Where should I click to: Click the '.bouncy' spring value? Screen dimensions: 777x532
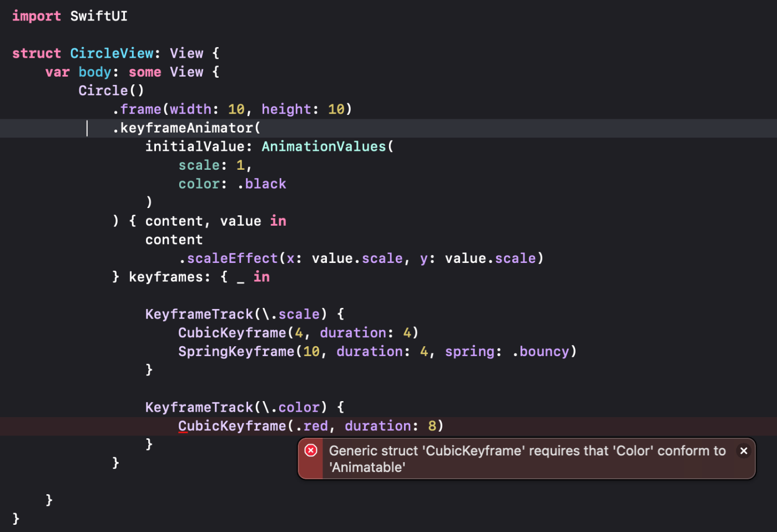pyautogui.click(x=541, y=352)
